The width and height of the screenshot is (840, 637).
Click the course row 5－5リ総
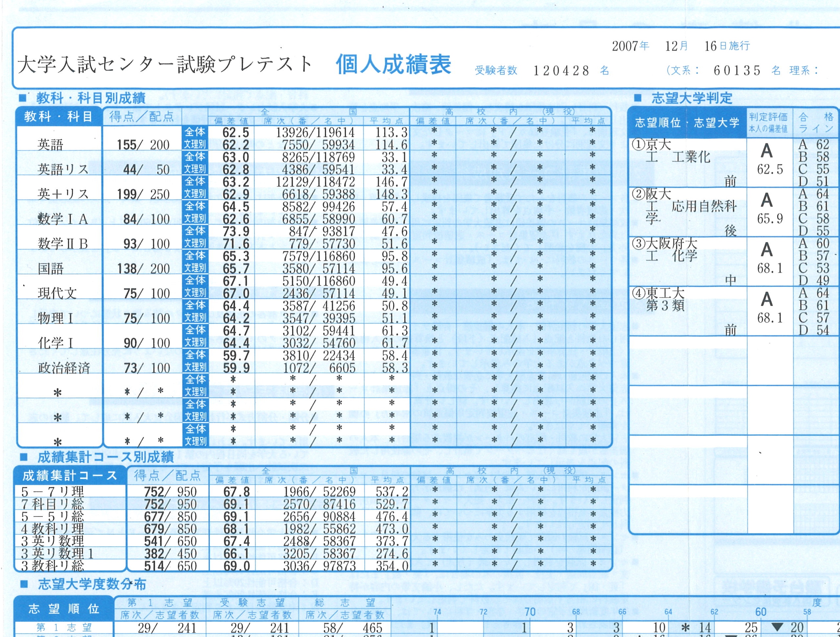(x=52, y=516)
